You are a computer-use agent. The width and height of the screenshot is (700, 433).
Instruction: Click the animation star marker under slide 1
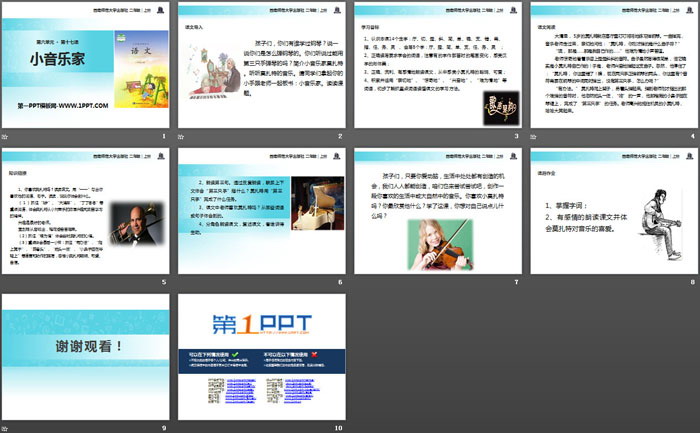[7, 134]
